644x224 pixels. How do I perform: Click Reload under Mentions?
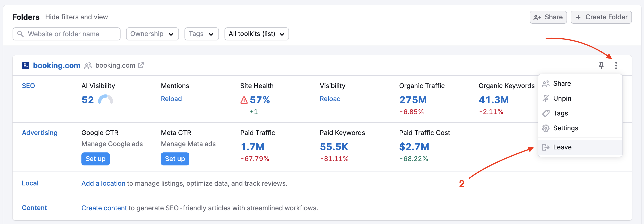[x=171, y=99]
